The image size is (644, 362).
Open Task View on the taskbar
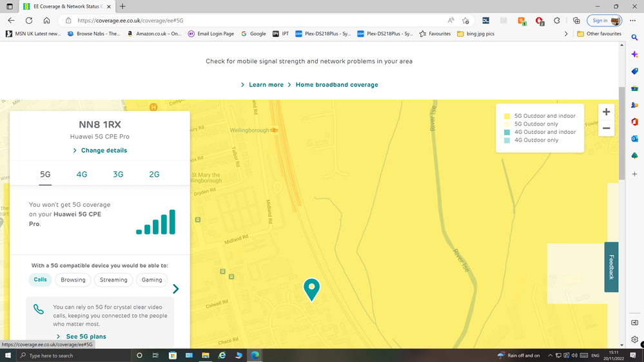pyautogui.click(x=155, y=356)
